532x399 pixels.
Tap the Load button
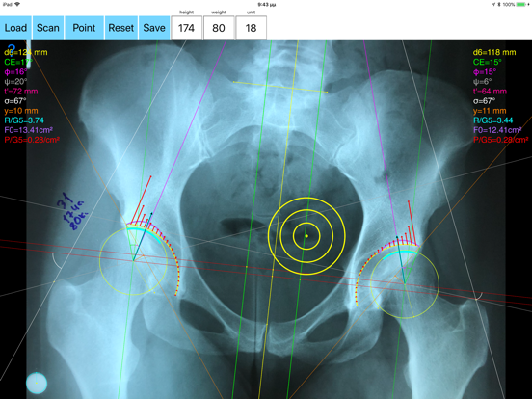point(15,28)
